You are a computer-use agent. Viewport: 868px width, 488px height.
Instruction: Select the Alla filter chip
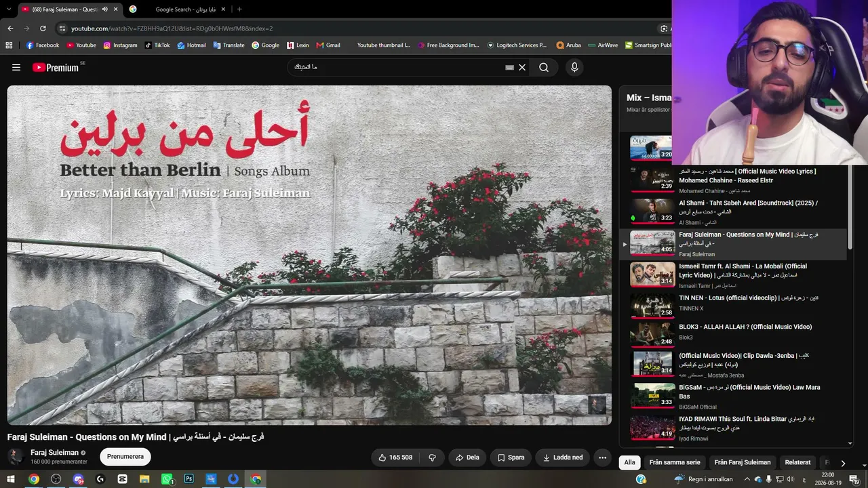pyautogui.click(x=630, y=462)
